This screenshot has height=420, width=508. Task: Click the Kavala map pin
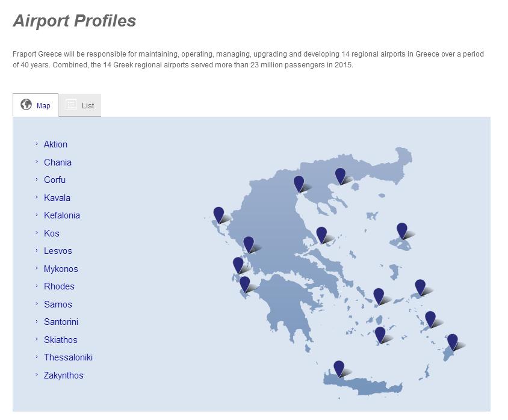(x=340, y=176)
